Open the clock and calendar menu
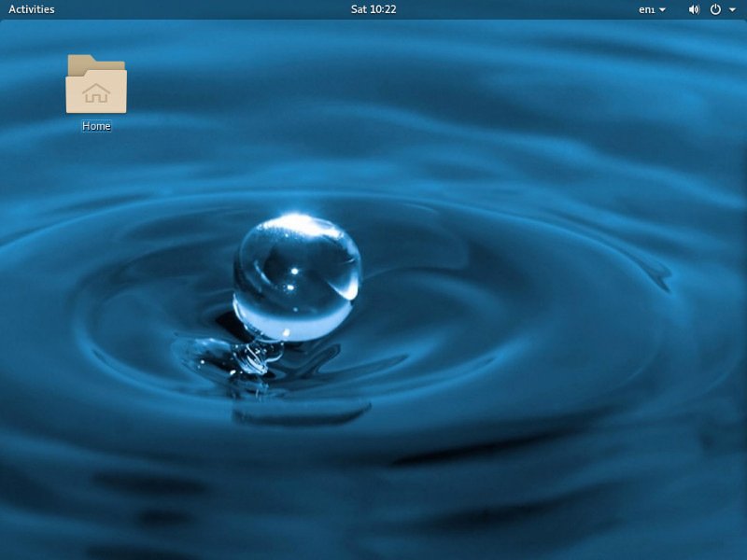The width and height of the screenshot is (747, 560). click(x=373, y=9)
